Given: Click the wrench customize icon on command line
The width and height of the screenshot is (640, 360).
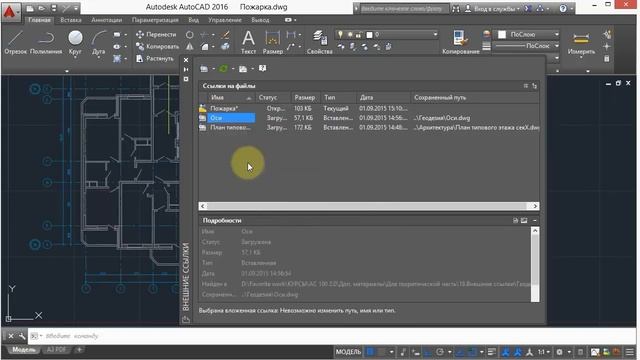Looking at the screenshot, I should (22, 336).
